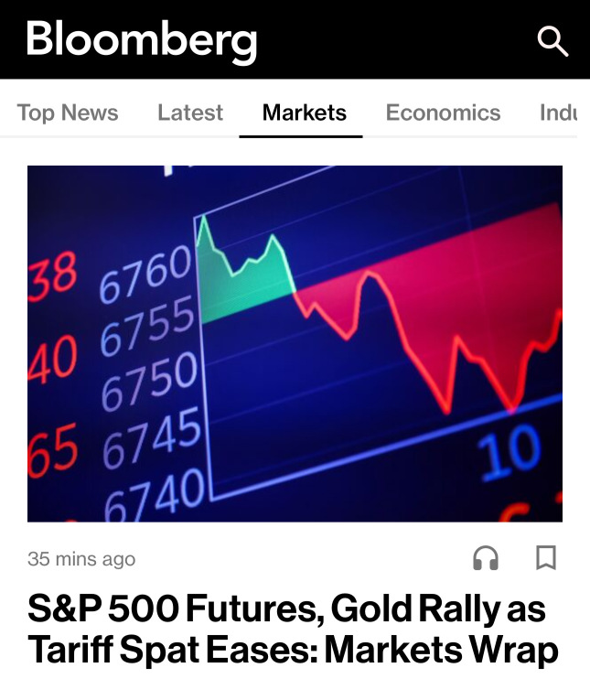Go home via the Bloomberg logo
The height and width of the screenshot is (700, 590).
(x=142, y=40)
